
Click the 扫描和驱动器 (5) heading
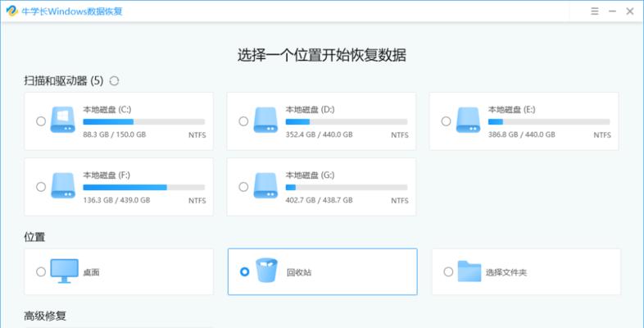pos(64,80)
